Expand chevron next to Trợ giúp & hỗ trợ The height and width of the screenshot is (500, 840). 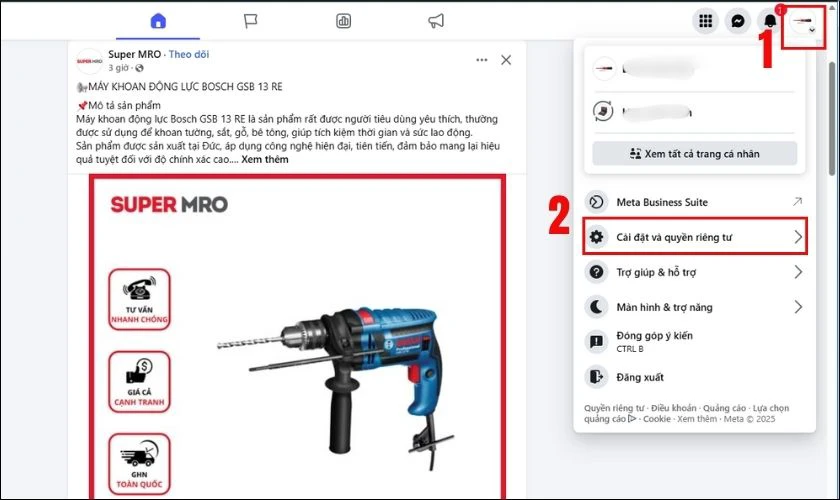(798, 272)
